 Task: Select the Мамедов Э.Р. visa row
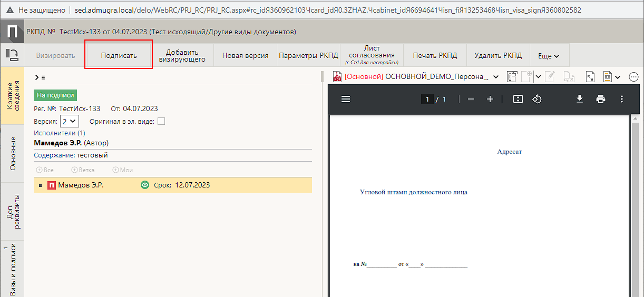[173, 185]
